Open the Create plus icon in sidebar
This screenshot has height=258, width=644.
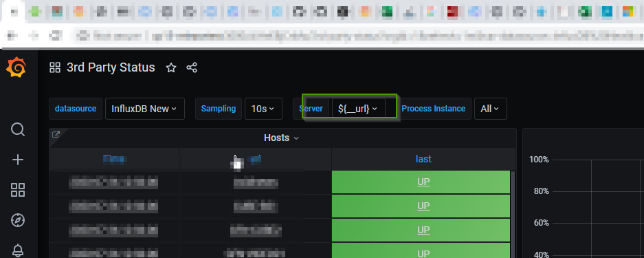[18, 160]
